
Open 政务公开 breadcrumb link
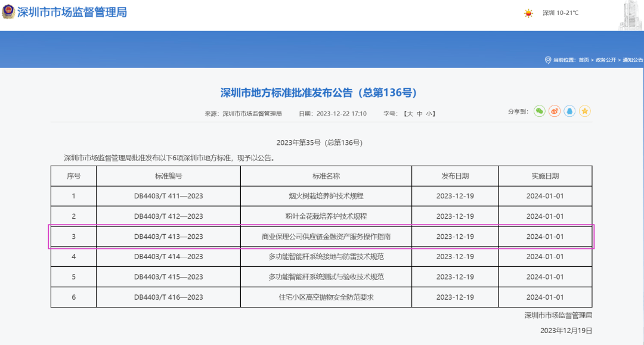point(605,60)
